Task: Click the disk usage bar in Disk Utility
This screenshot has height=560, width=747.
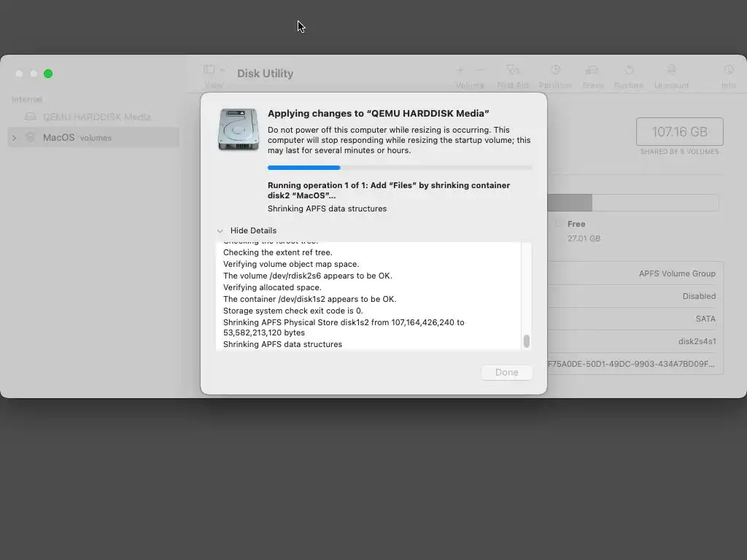Action: pyautogui.click(x=632, y=203)
